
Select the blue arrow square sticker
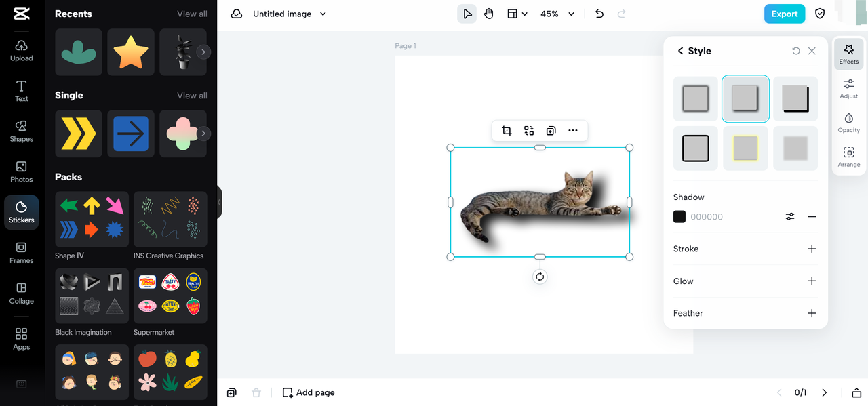click(131, 134)
